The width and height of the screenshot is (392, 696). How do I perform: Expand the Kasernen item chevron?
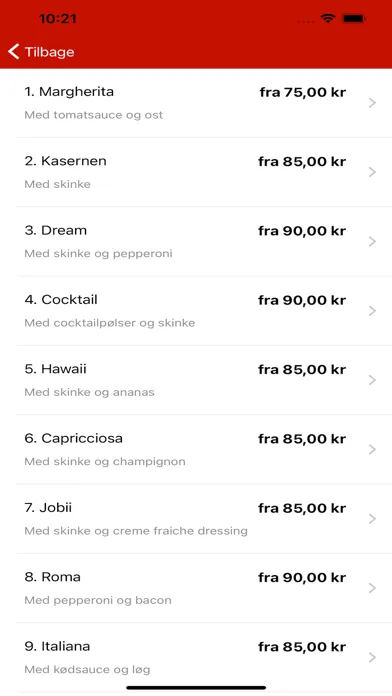click(x=372, y=172)
